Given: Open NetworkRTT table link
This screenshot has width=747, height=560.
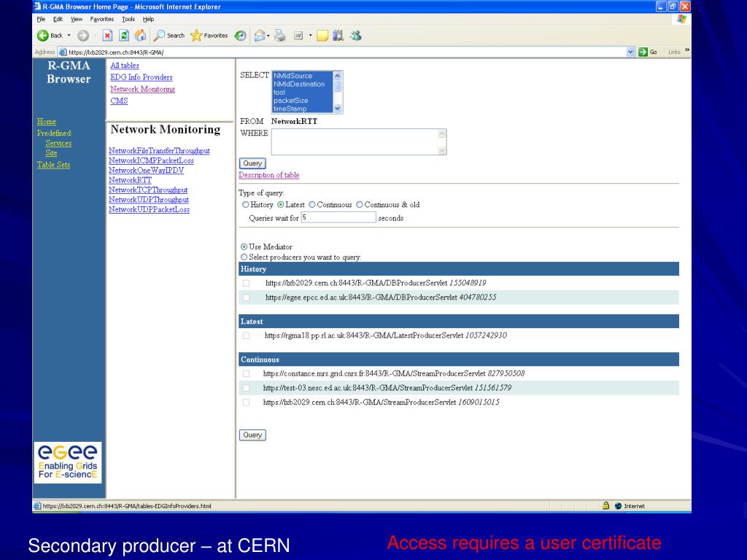Looking at the screenshot, I should [130, 180].
